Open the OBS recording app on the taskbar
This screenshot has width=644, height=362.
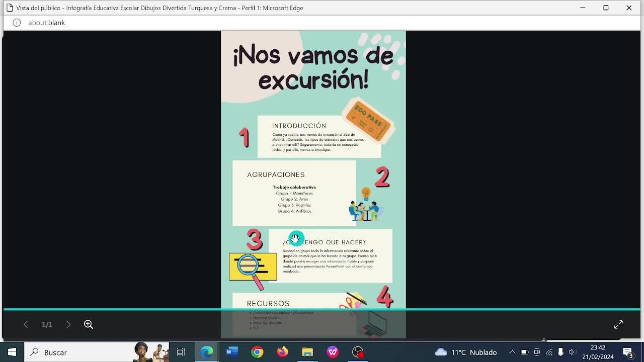[358, 352]
